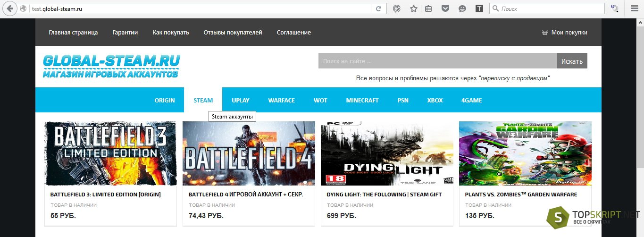The height and width of the screenshot is (237, 644).
Task: Click the GLOBAL-STEAM.RU logo
Action: click(x=111, y=66)
